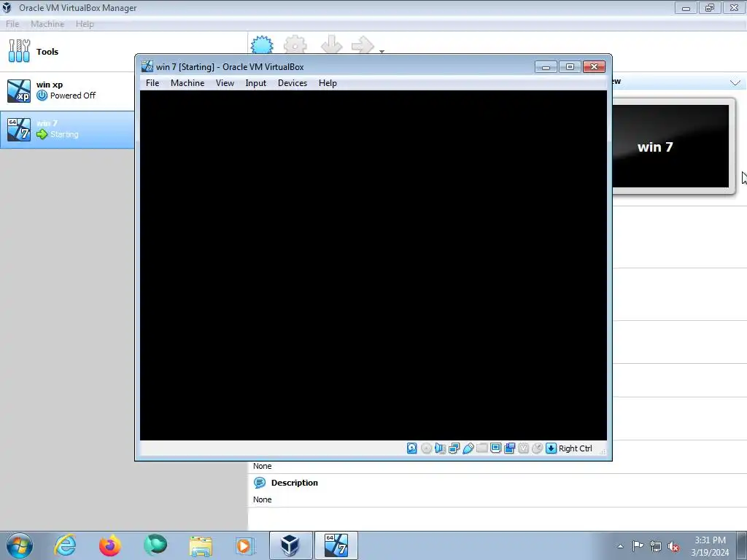
Task: Minimize the win 7 VM window
Action: [546, 66]
